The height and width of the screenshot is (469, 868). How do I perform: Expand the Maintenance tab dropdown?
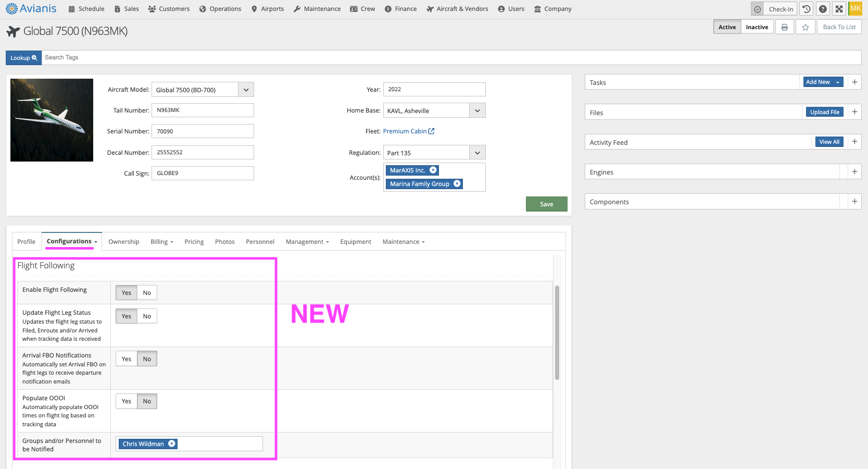(x=423, y=242)
